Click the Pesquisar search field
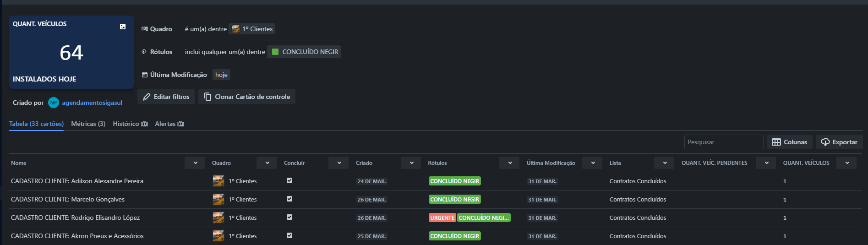Image resolution: width=868 pixels, height=245 pixels. pyautogui.click(x=724, y=142)
